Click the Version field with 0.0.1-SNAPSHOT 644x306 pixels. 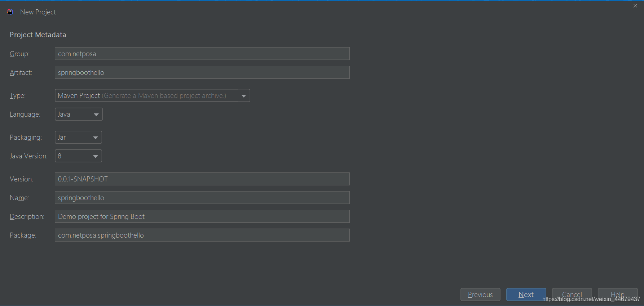click(202, 179)
